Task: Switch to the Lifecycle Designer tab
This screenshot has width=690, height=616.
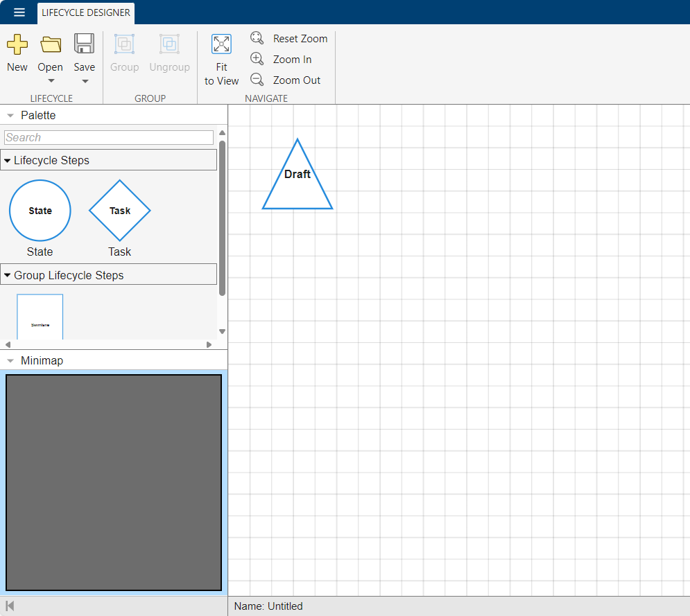Action: pos(86,12)
